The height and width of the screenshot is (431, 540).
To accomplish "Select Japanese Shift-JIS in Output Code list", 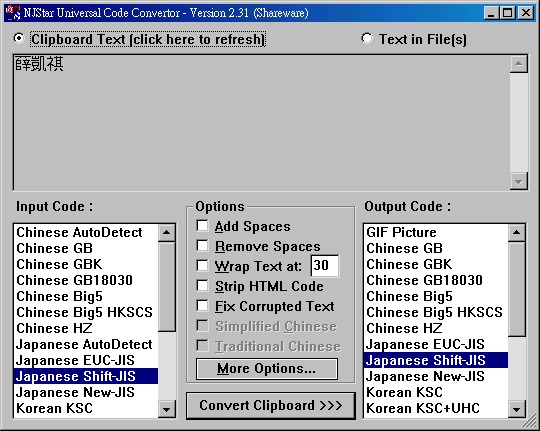I will [436, 360].
